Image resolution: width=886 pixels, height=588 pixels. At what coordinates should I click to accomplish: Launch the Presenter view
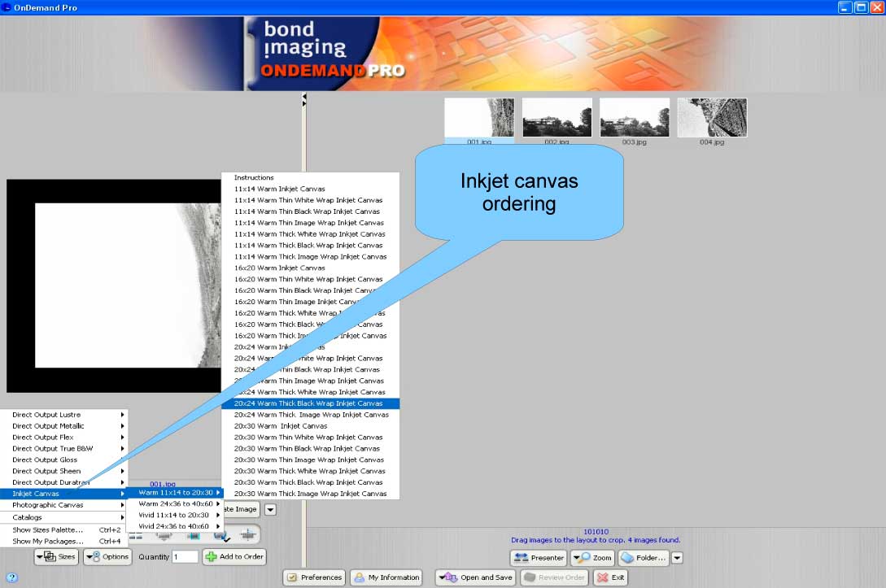pyautogui.click(x=538, y=558)
